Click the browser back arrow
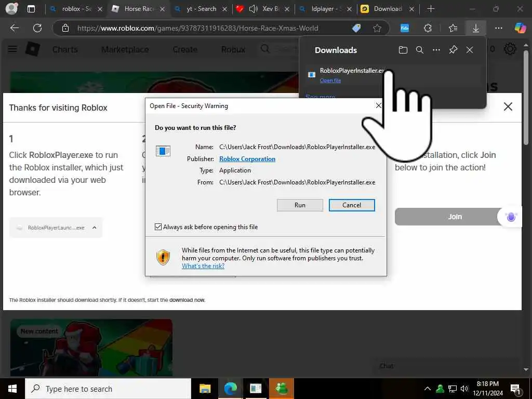Image resolution: width=532 pixels, height=399 pixels. [x=14, y=28]
